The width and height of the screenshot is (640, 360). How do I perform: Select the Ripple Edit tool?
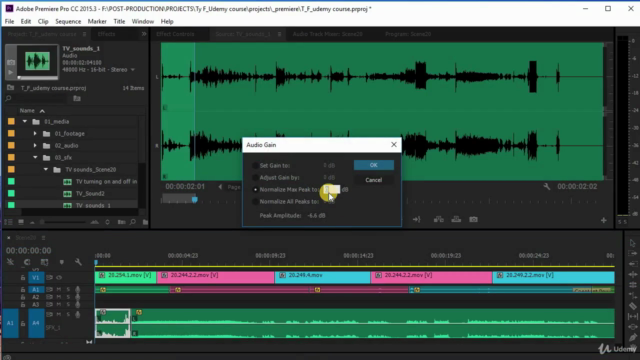click(x=632, y=274)
